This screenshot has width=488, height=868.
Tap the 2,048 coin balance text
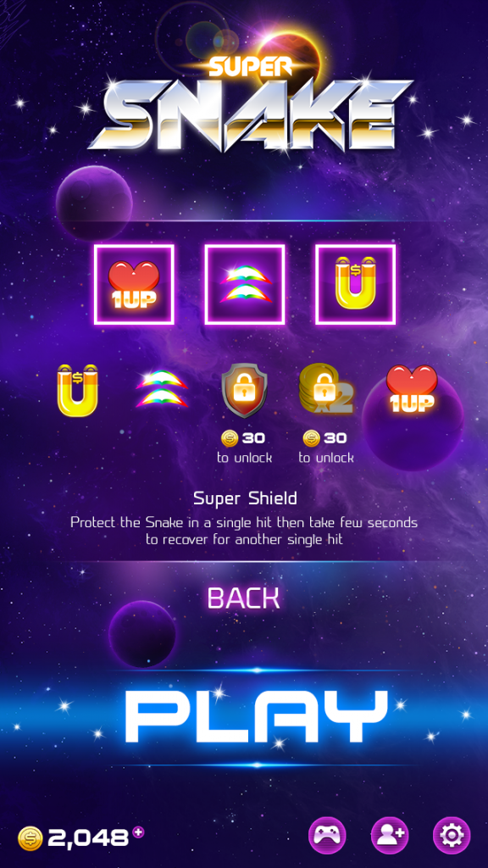pyautogui.click(x=88, y=838)
